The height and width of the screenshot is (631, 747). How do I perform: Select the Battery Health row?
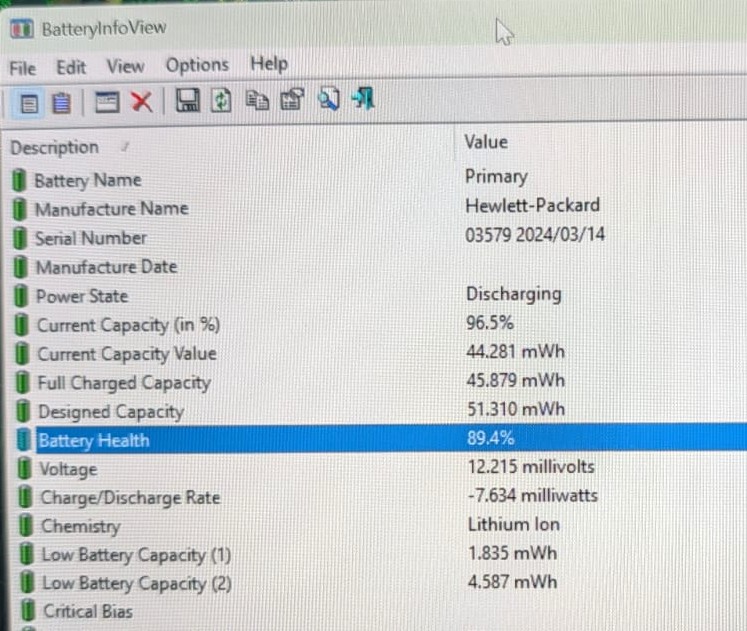[x=379, y=438]
